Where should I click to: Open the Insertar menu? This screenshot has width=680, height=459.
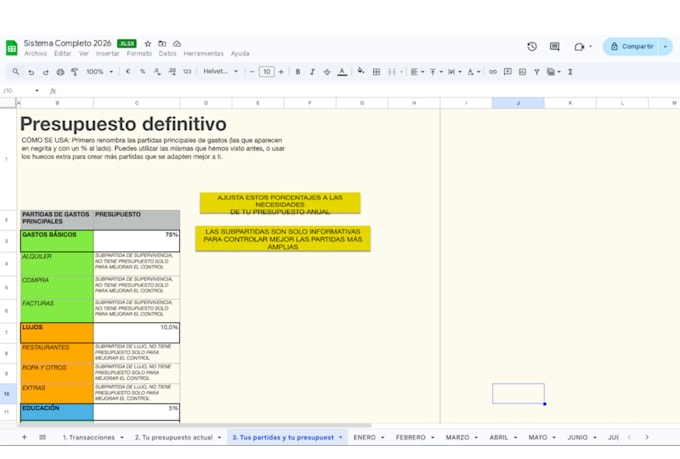point(108,53)
